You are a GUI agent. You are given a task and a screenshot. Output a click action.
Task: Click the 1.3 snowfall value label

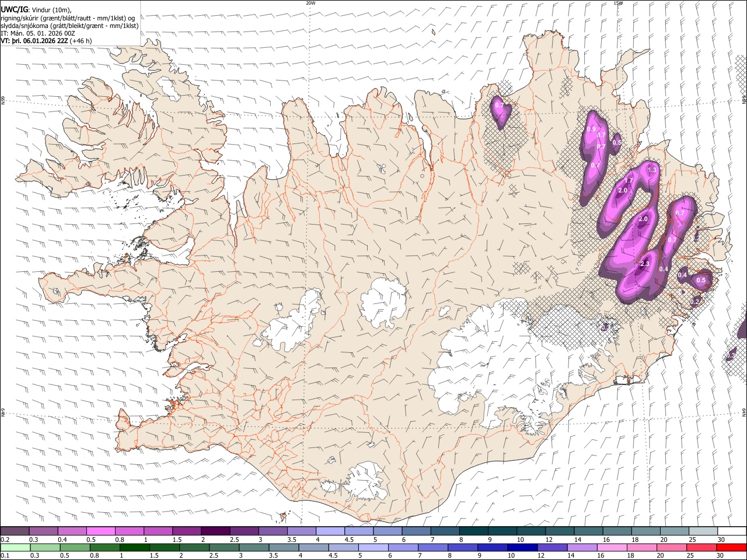tap(652, 170)
